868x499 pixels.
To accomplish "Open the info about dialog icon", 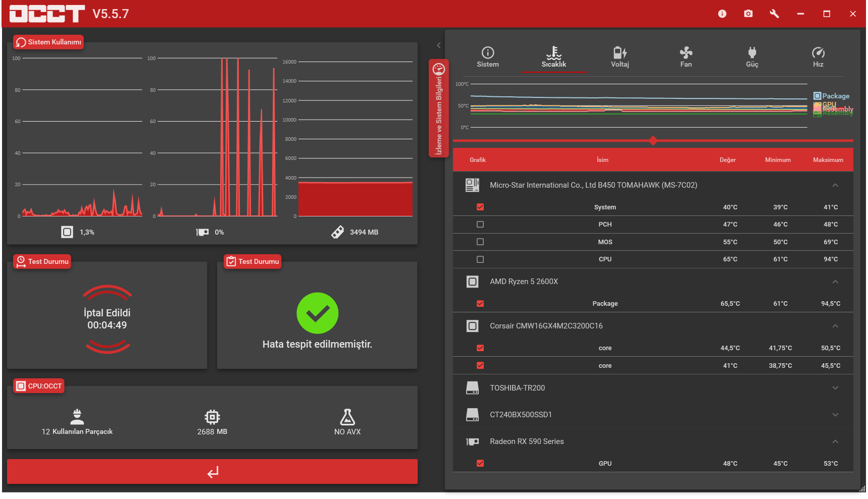I will coord(722,14).
